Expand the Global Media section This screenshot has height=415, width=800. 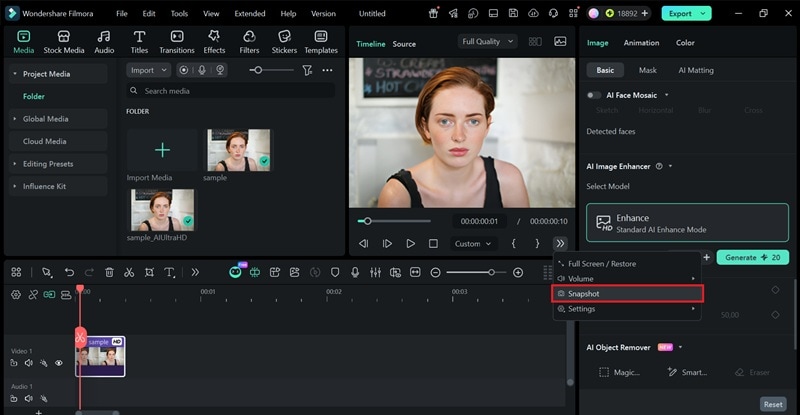(x=15, y=118)
